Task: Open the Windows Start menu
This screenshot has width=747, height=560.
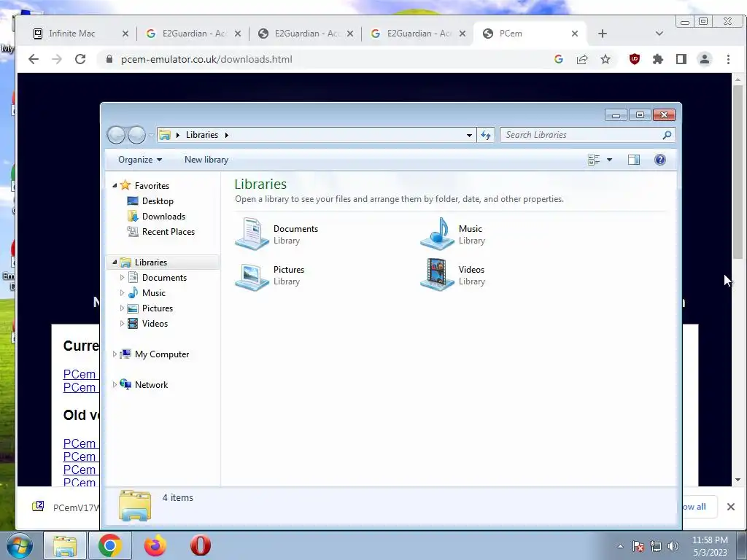Action: click(x=20, y=545)
